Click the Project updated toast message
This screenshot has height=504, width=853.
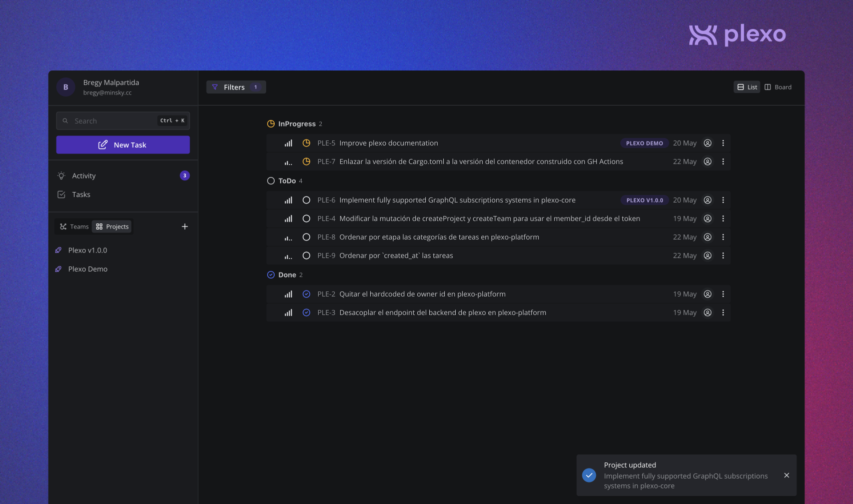click(686, 475)
